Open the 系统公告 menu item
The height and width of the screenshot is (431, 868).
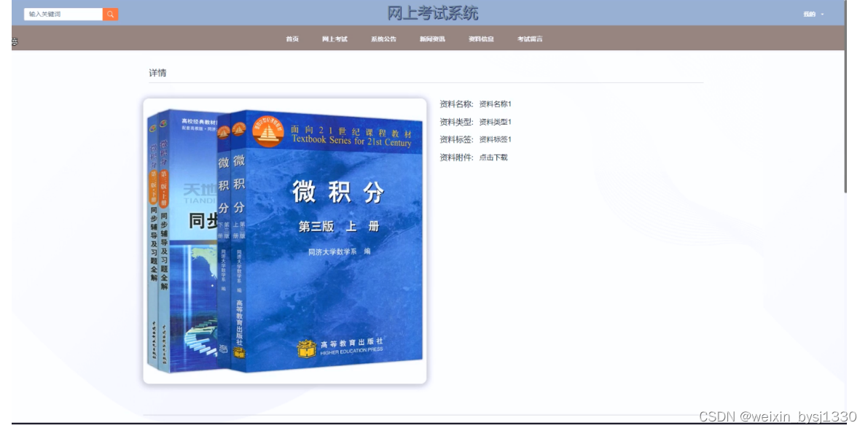point(383,39)
